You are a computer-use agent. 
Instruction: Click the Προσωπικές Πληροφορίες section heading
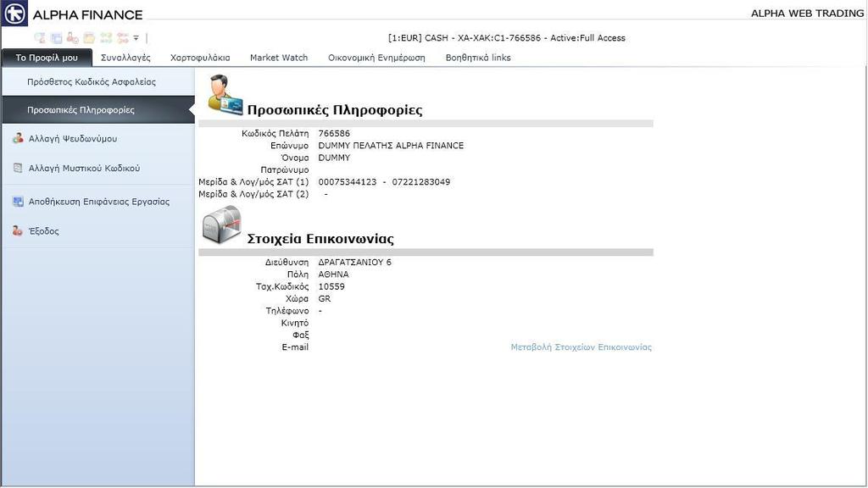[335, 109]
